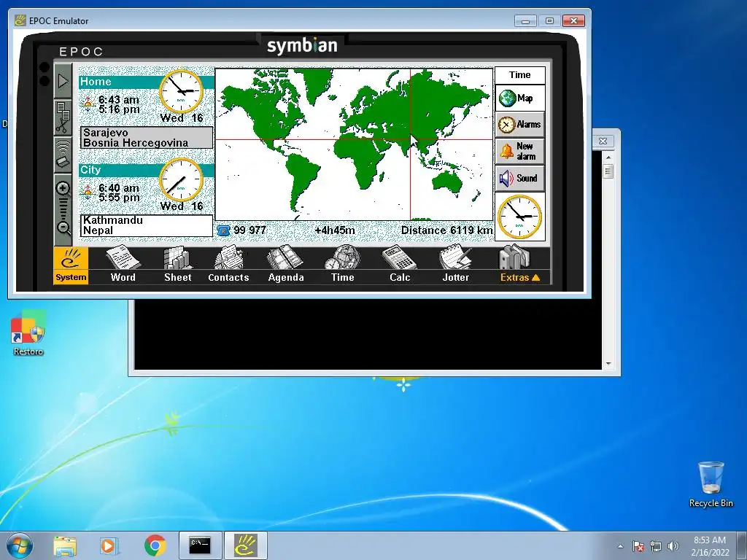Click the Home sunrise sunset icon
747x560 pixels.
click(x=88, y=104)
